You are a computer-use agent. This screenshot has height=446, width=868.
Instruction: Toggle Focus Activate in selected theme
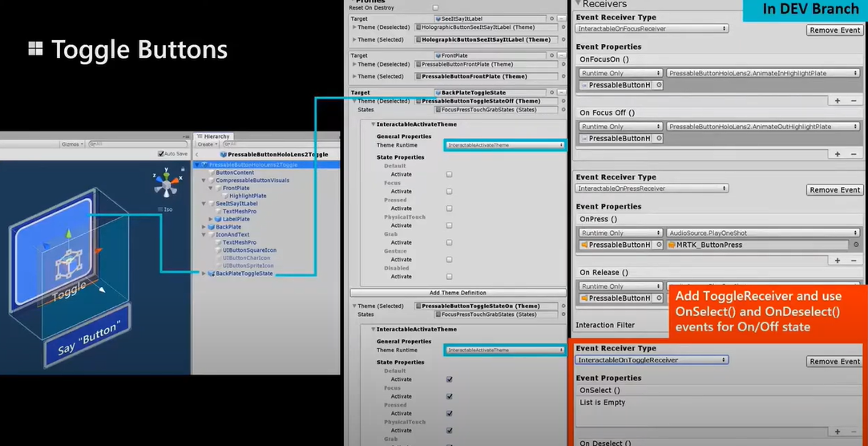point(449,397)
